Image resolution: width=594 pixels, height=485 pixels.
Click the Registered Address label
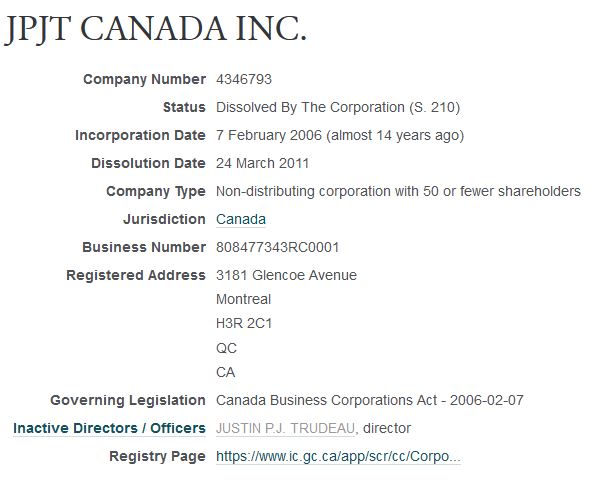[136, 275]
